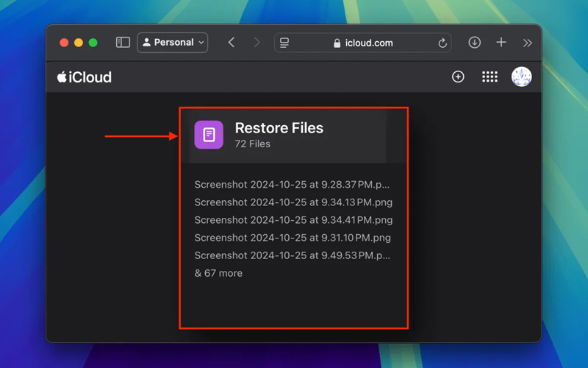Go back to the previous page

coord(232,43)
